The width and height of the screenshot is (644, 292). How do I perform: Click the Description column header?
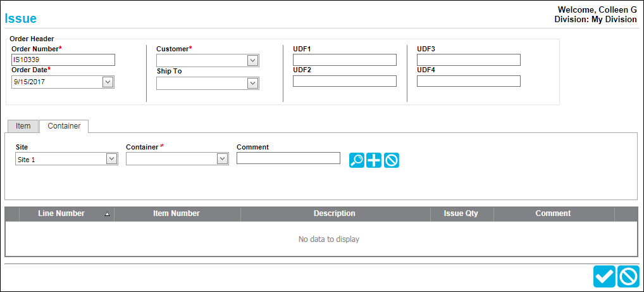(x=335, y=213)
